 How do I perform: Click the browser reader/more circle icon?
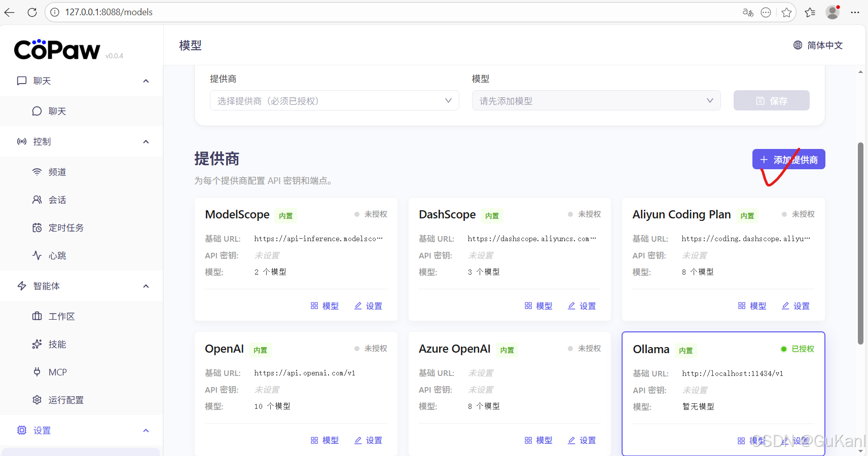coord(766,12)
